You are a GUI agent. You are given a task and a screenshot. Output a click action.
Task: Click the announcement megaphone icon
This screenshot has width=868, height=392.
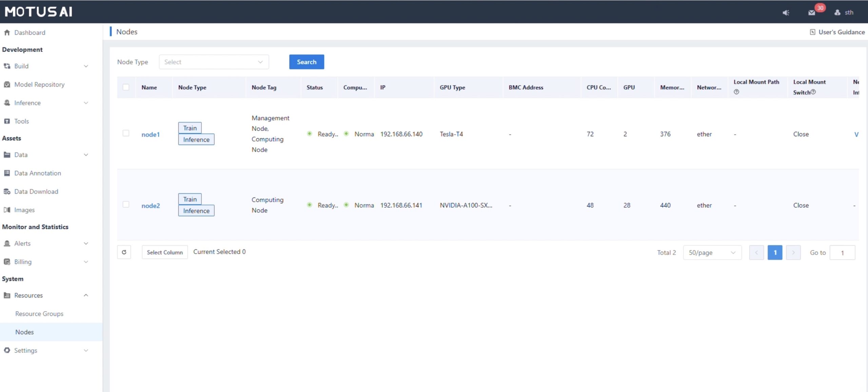(786, 13)
